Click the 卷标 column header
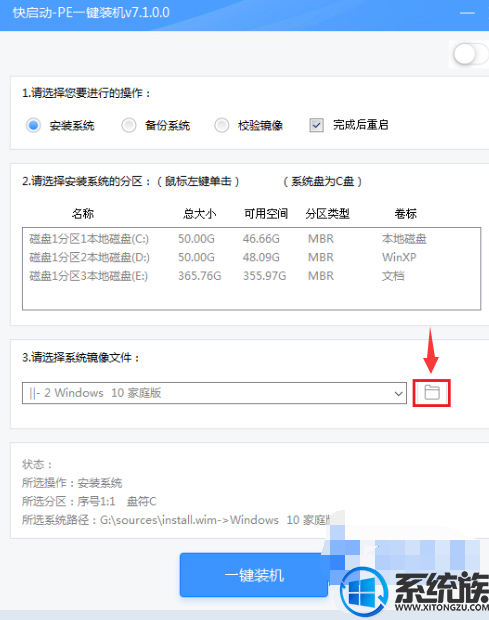Screen dimensions: 489x620 point(406,214)
